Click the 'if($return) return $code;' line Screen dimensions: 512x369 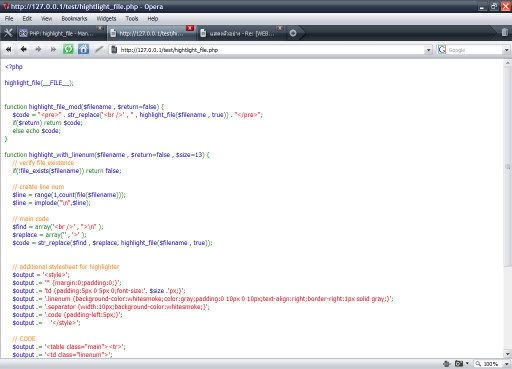coord(47,123)
